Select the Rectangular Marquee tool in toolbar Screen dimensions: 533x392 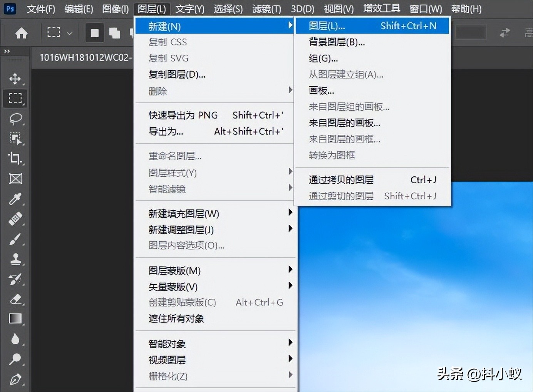pyautogui.click(x=15, y=98)
